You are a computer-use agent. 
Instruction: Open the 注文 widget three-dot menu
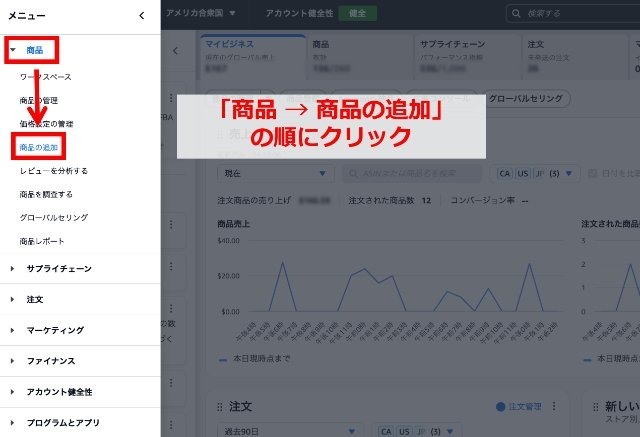554,406
